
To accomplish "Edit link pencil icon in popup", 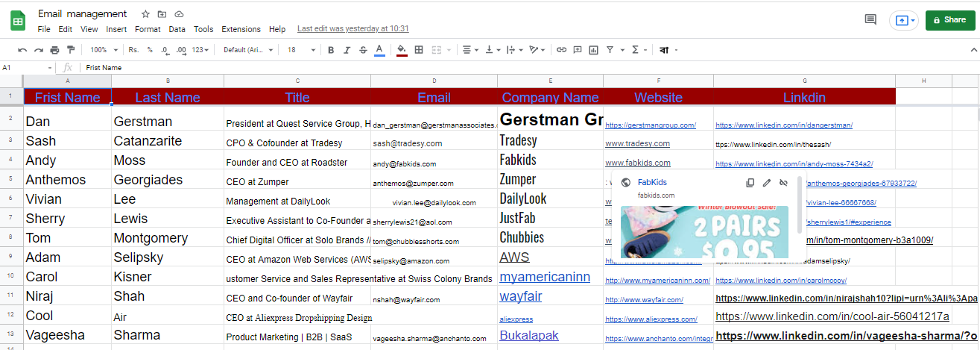I will (767, 182).
